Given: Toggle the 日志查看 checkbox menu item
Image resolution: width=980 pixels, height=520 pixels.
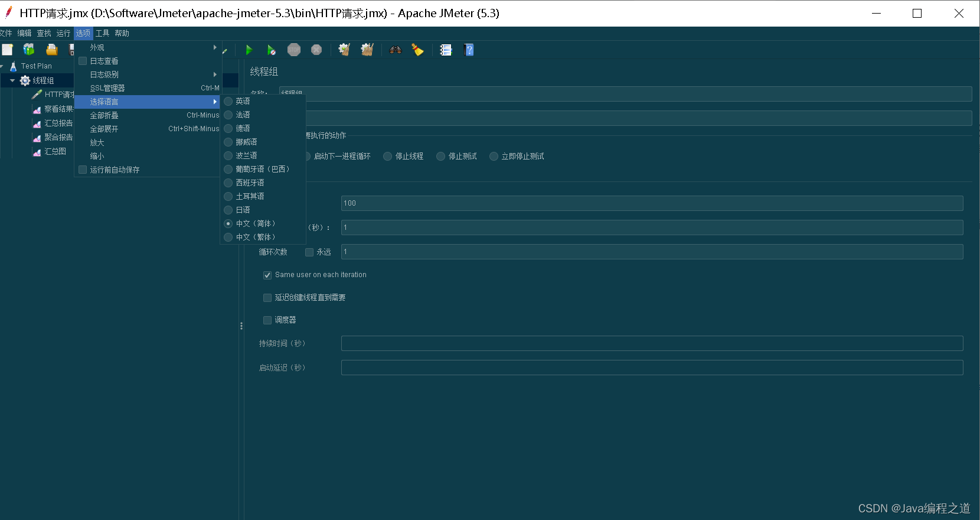Looking at the screenshot, I should 148,61.
